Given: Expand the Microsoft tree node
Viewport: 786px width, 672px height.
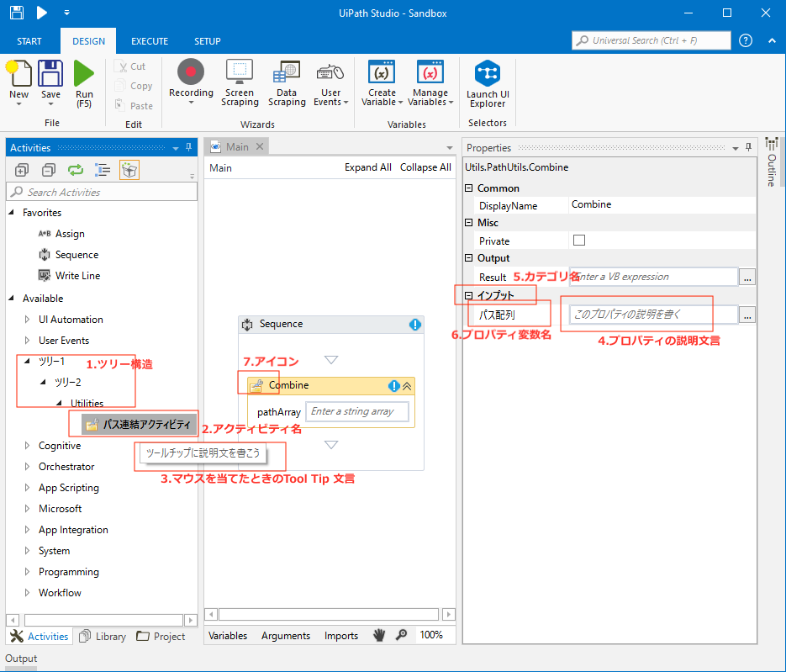Looking at the screenshot, I should [27, 509].
